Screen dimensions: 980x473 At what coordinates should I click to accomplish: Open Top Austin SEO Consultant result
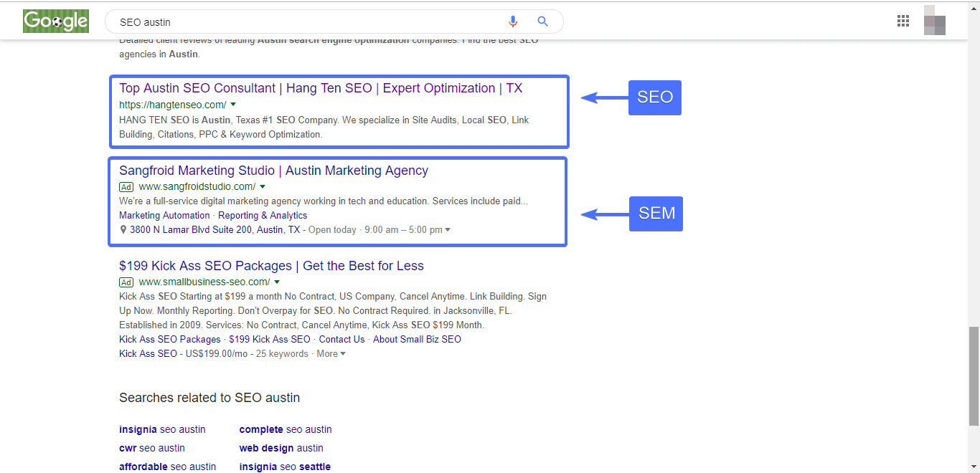pos(321,88)
